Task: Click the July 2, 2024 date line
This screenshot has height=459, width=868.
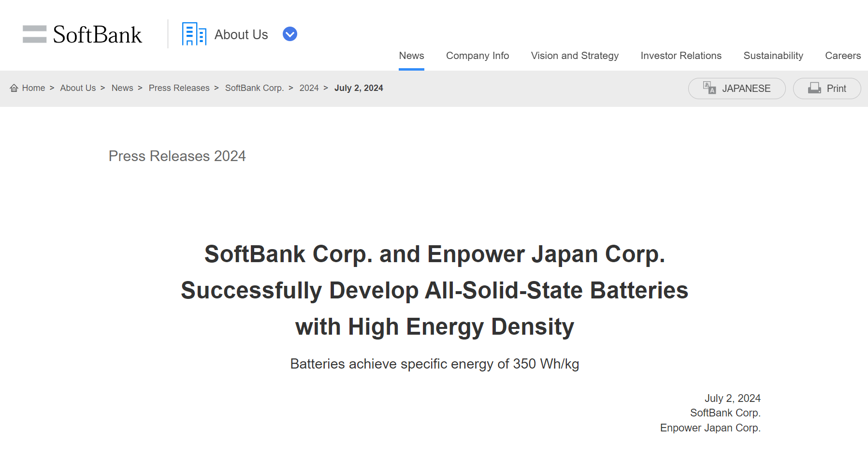Action: pyautogui.click(x=732, y=398)
